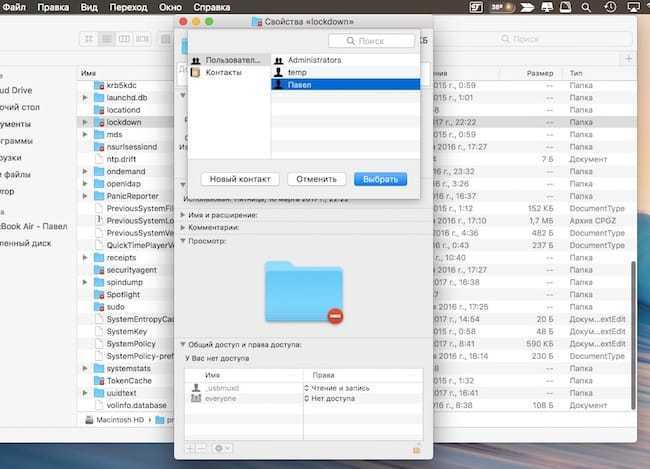
Task: Collapse Общий доступ и права доступа section
Action: (183, 344)
